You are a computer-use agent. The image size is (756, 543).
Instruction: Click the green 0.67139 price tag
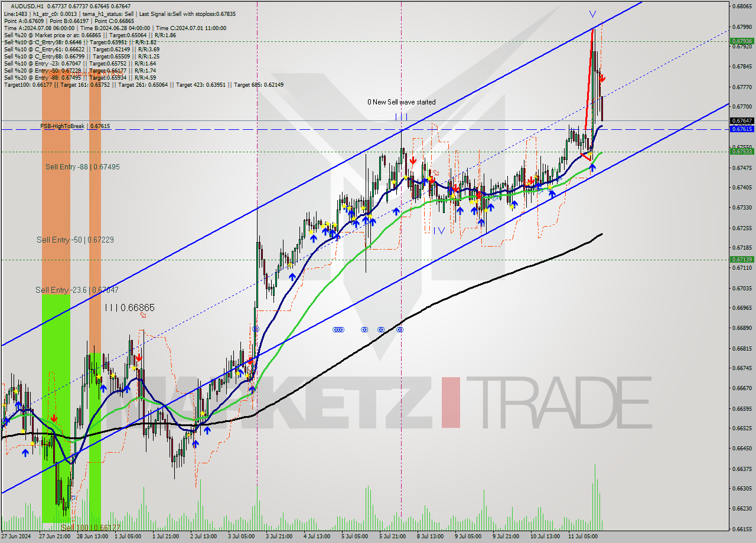(x=742, y=259)
